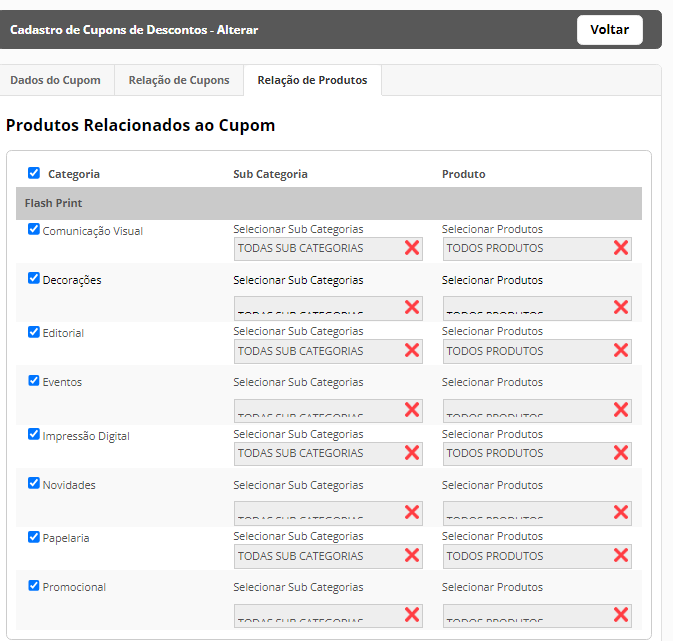Open Papelaria TODAS SUB CATEGORIAS field
The image size is (673, 641).
click(328, 556)
